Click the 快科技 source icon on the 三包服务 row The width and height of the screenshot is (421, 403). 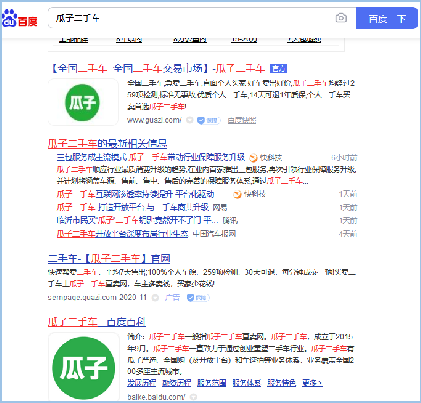(x=253, y=157)
